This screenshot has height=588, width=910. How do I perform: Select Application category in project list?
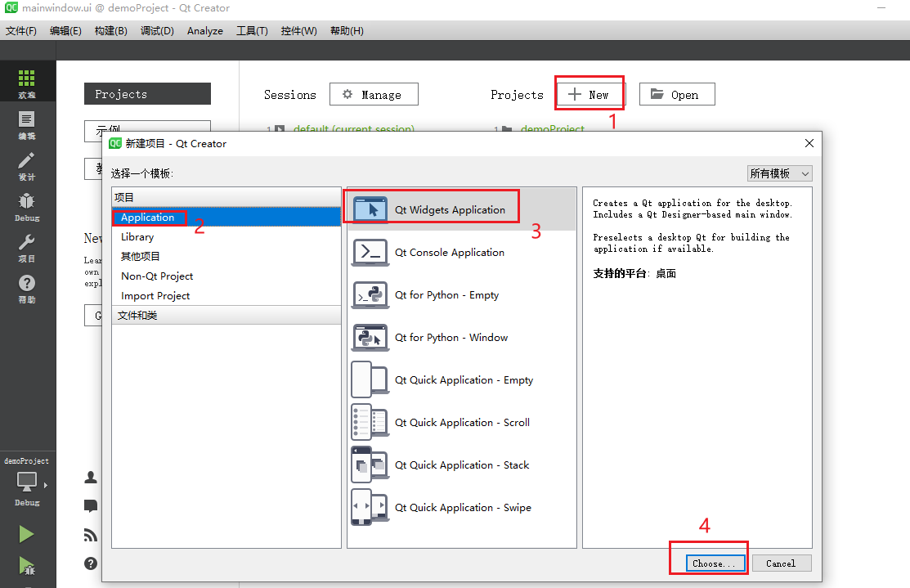point(226,217)
